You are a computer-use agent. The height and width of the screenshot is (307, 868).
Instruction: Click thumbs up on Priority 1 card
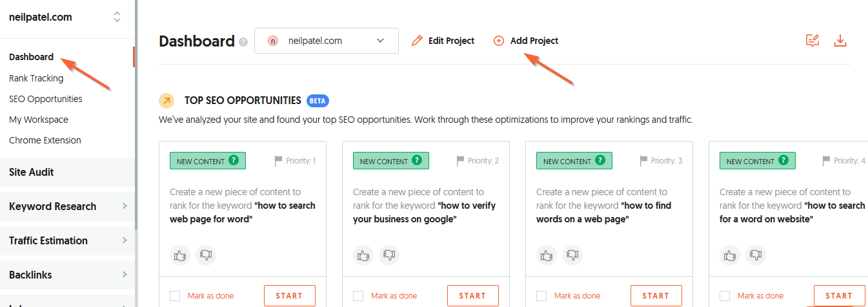(x=180, y=255)
